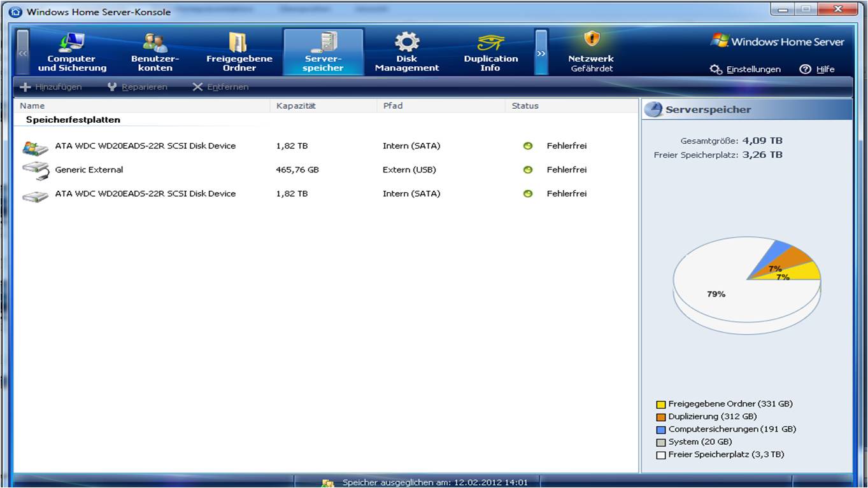
Task: Switch to Freigegebene Ordner tab
Action: (x=239, y=52)
